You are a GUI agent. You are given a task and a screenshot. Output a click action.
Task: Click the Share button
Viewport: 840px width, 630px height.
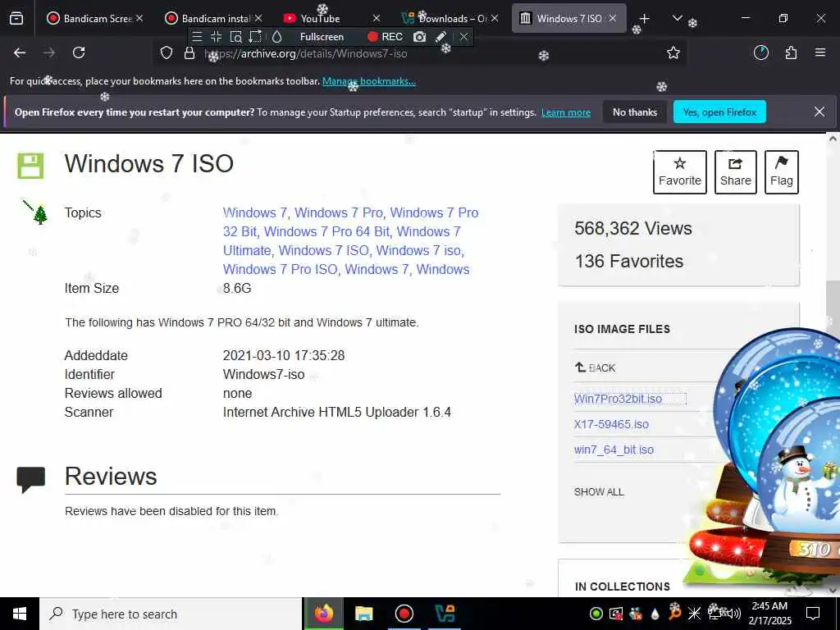coord(736,172)
